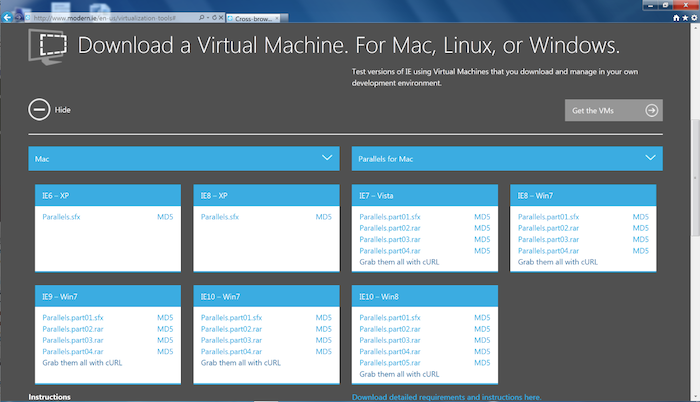Screen dimensions: 700x402
Task: Click Grab them all with cURL, IE9 – Win7
Action: [x=82, y=363]
